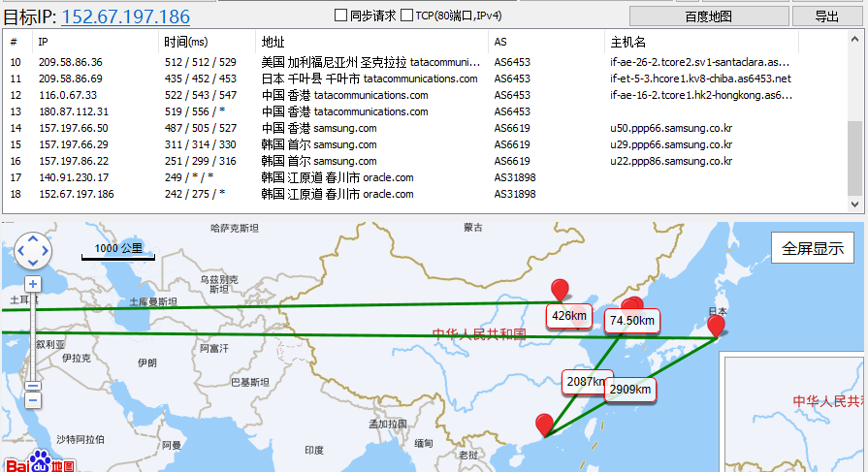The image size is (868, 472).
Task: Zoom in map with plus button
Action: 33,284
